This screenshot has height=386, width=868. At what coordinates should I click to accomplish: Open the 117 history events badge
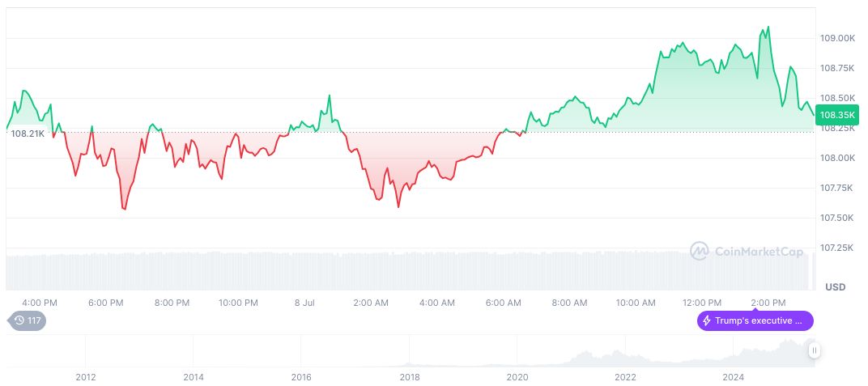coord(27,320)
